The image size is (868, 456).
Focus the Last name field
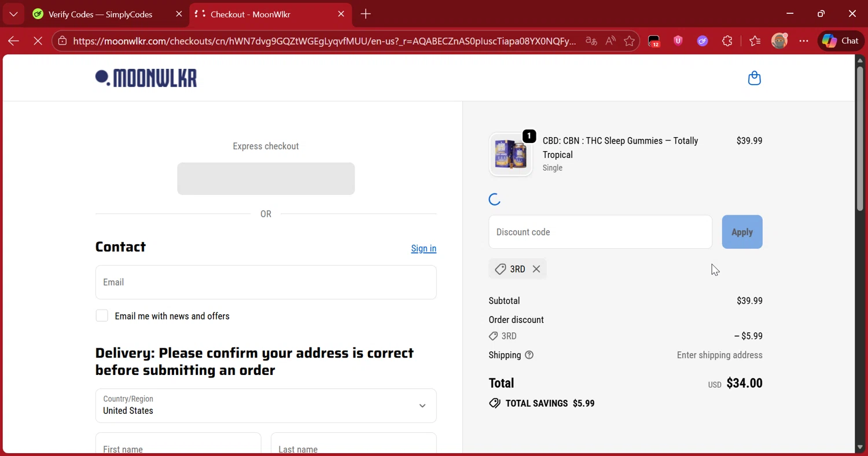point(354,444)
